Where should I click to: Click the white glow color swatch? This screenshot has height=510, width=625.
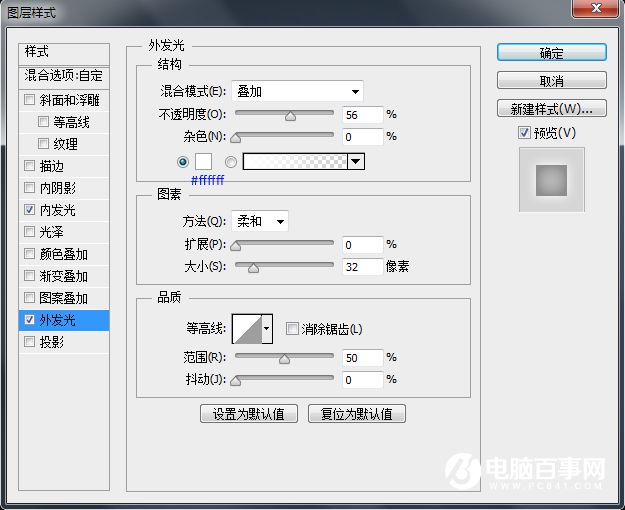(x=203, y=161)
